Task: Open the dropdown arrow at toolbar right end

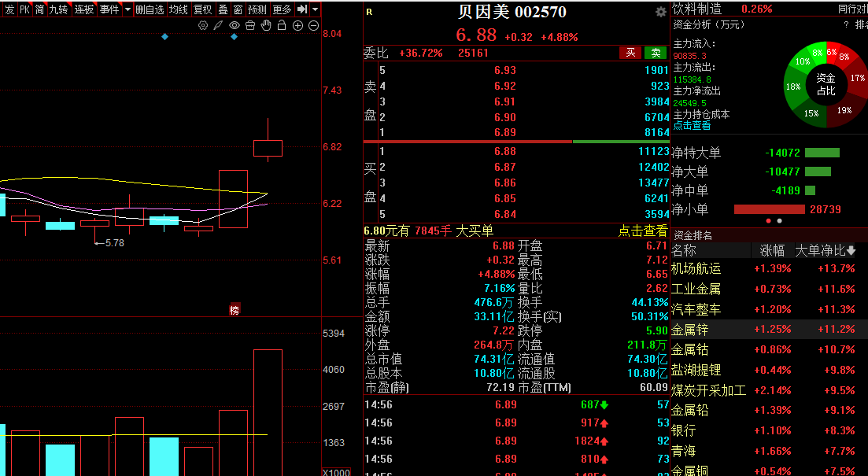Action: 315,9
